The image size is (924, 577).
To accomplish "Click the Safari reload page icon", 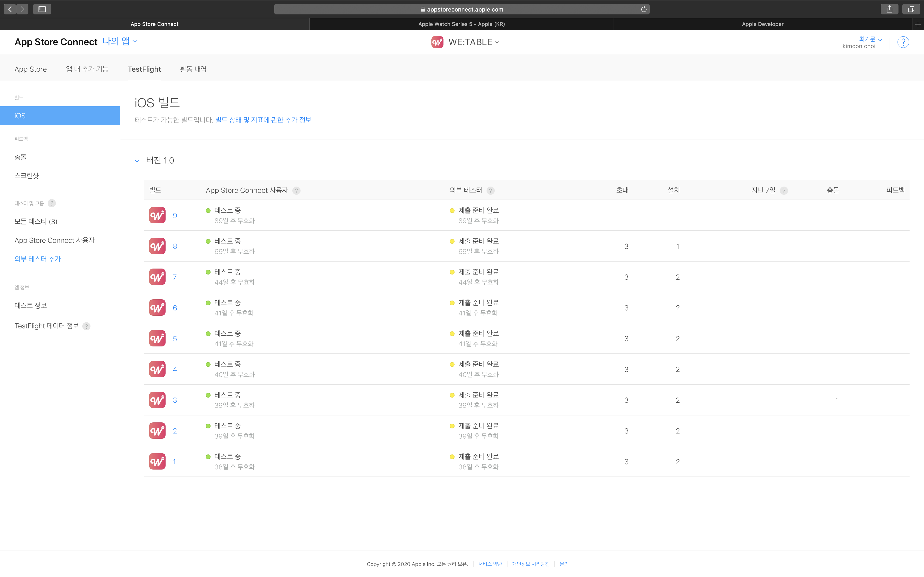I will coord(643,9).
